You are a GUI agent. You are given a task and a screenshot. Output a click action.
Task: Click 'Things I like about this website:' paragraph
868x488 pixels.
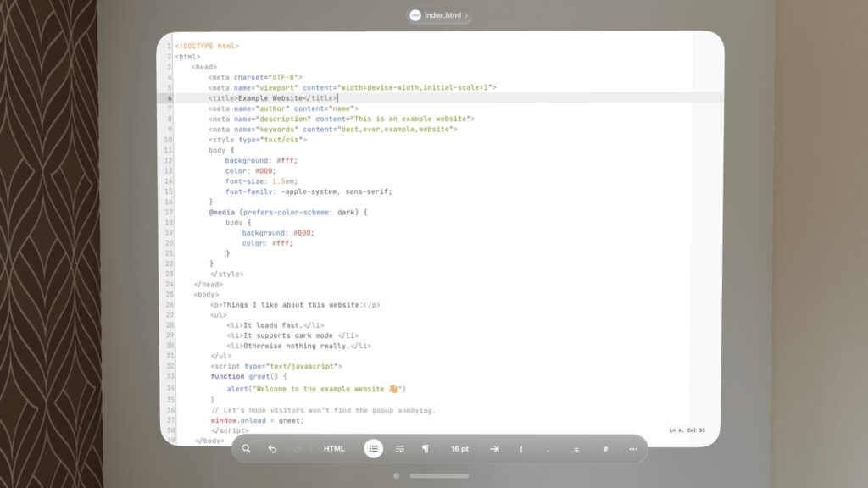(295, 305)
